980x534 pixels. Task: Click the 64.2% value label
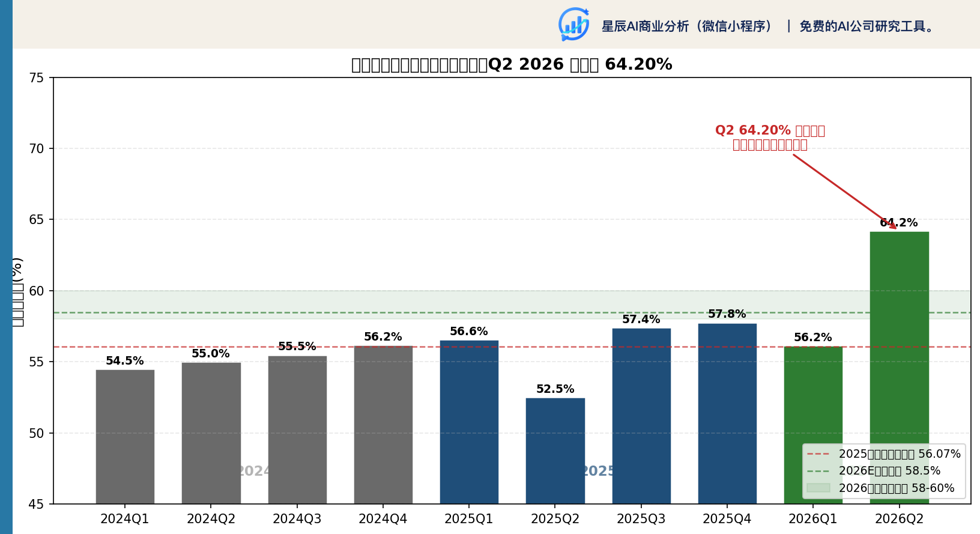[899, 223]
